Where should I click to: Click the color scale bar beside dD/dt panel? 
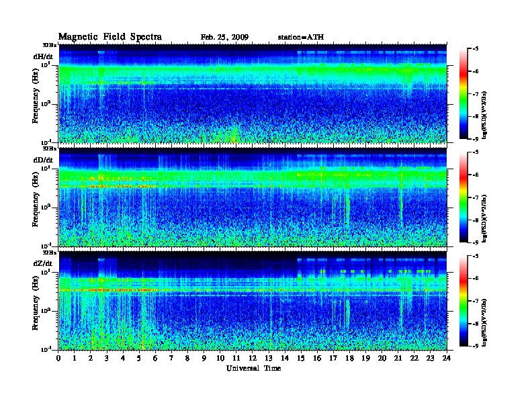click(x=463, y=197)
